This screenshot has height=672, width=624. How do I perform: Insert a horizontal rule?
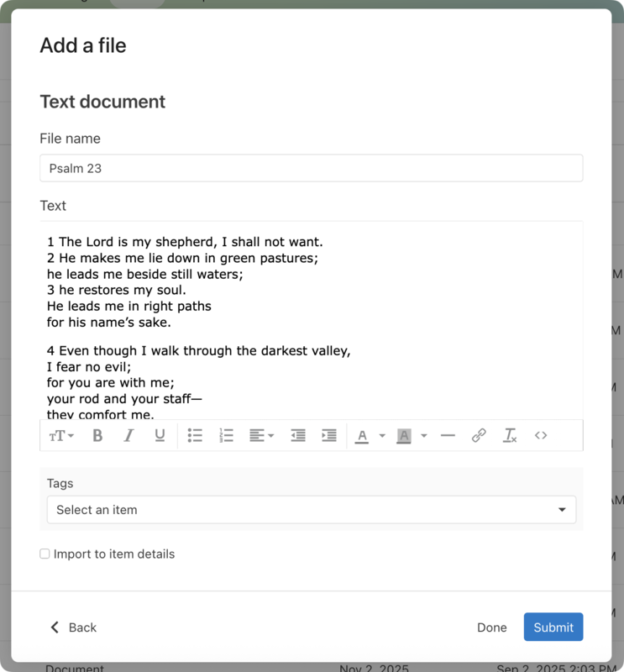(448, 435)
